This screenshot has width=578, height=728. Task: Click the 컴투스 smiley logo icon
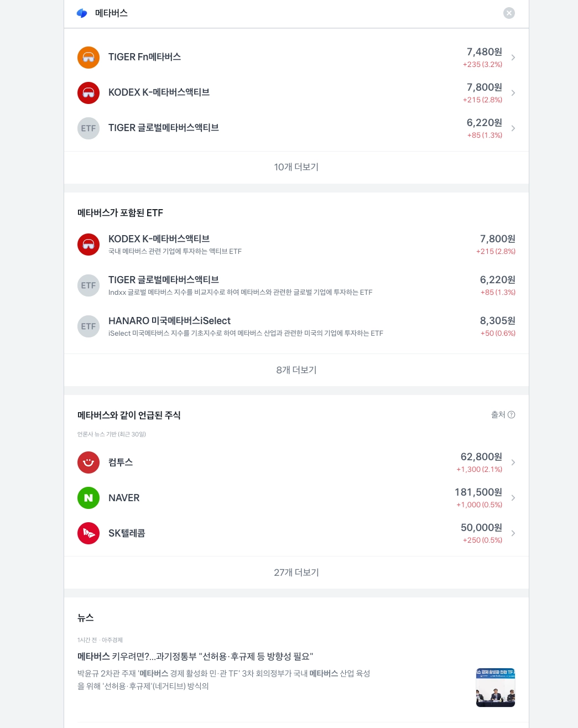point(88,462)
